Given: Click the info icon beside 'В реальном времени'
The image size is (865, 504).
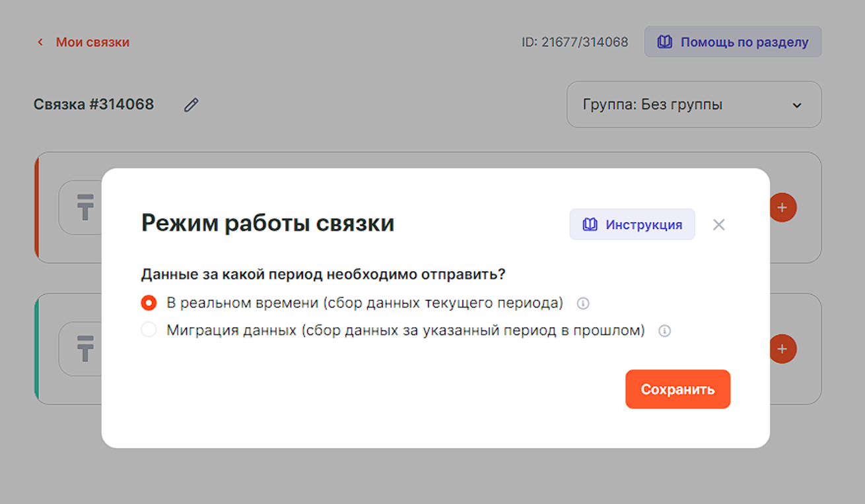Looking at the screenshot, I should 583,303.
